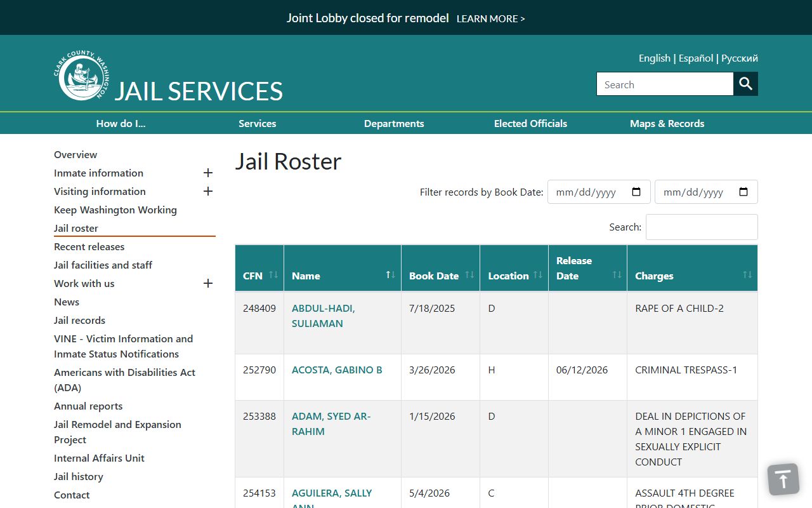The image size is (812, 508).
Task: Select the English language link
Action: click(655, 58)
